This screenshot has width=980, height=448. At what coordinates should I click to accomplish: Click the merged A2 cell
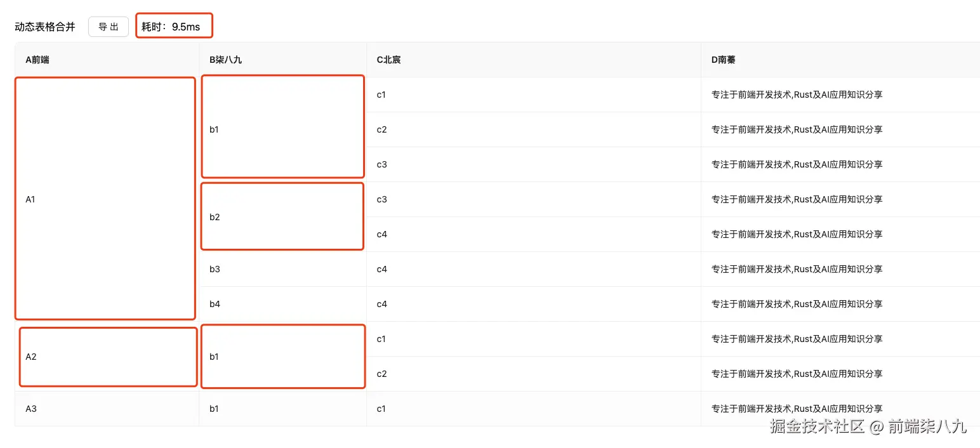tap(31, 357)
